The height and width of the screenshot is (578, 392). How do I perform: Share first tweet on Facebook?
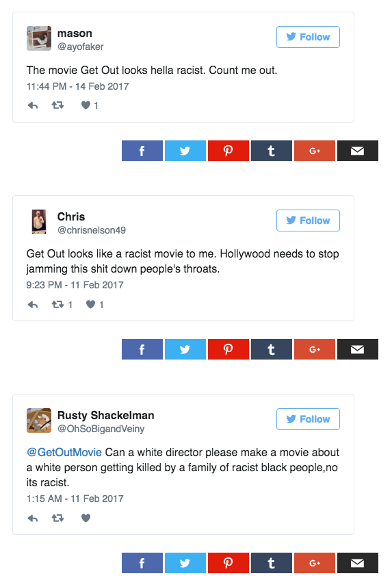142,151
